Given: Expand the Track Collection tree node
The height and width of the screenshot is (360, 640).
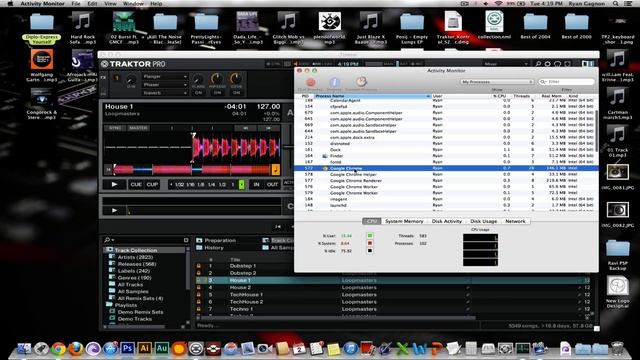Looking at the screenshot, I should point(109,250).
